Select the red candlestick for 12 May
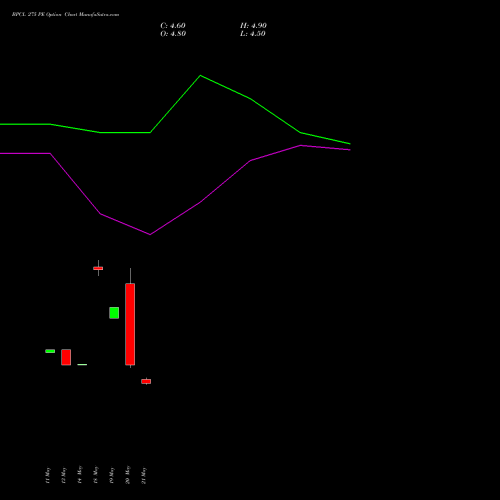 66,357
